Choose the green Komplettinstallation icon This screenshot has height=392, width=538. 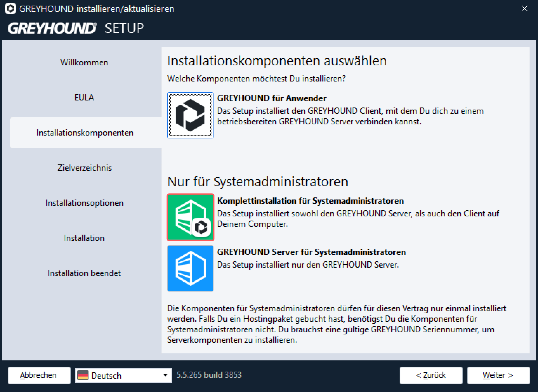(x=190, y=217)
